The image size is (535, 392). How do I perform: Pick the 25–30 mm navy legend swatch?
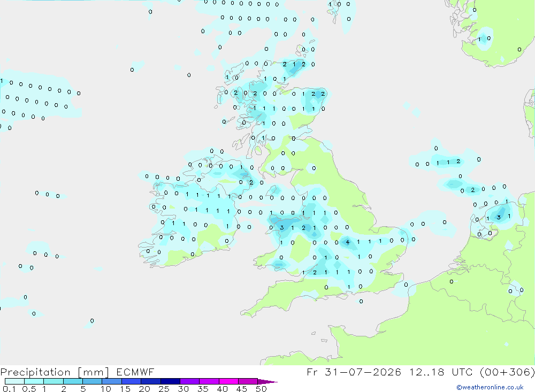point(170,381)
